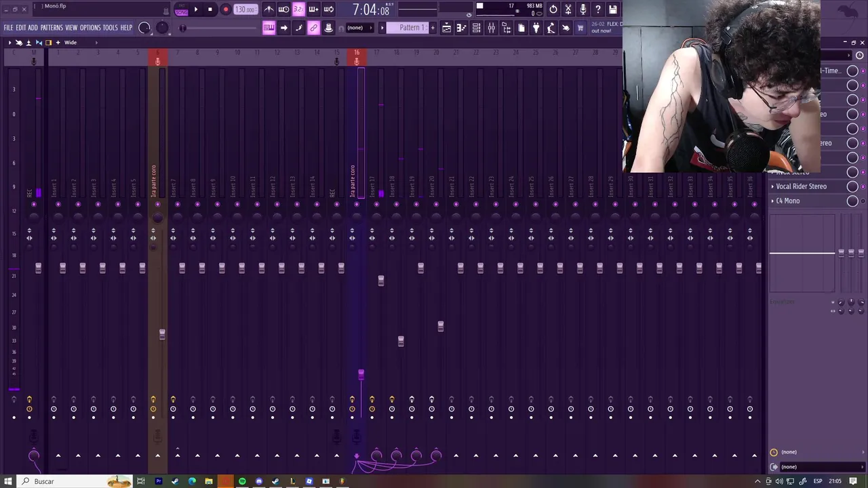Open mixer options arrow menu
Screen dimensions: 868x488
[x=9, y=43]
